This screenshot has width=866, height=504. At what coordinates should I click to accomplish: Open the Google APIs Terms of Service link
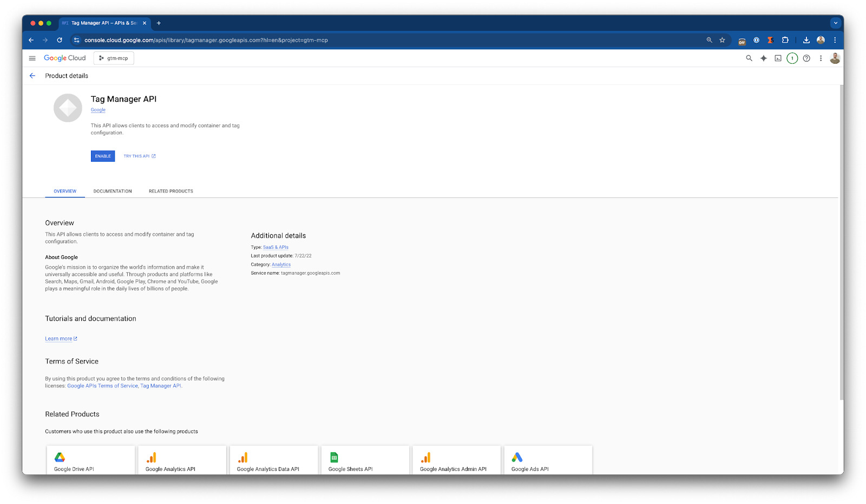[102, 386]
